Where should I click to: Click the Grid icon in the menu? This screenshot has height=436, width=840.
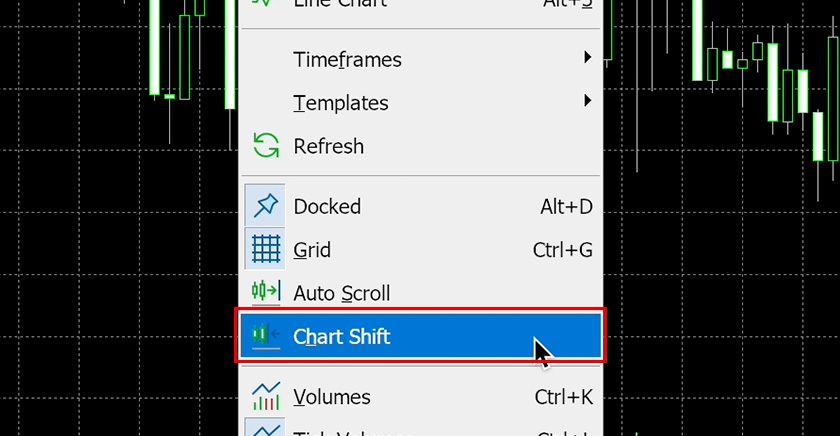pyautogui.click(x=266, y=250)
